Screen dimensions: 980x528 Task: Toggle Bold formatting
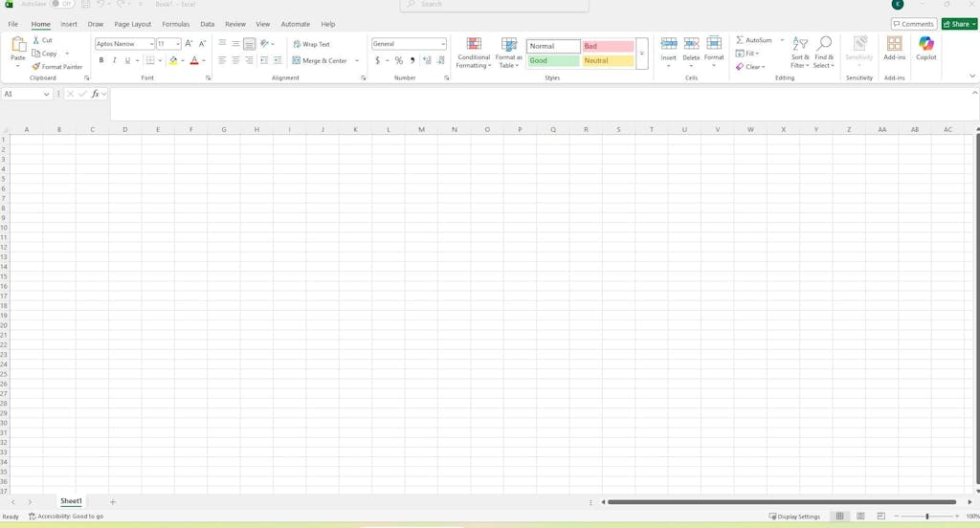101,60
